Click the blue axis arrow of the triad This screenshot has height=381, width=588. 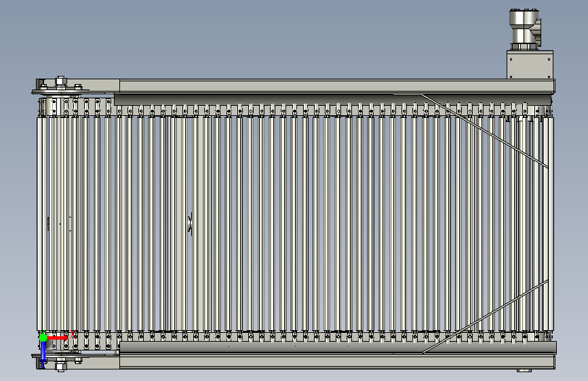point(43,353)
